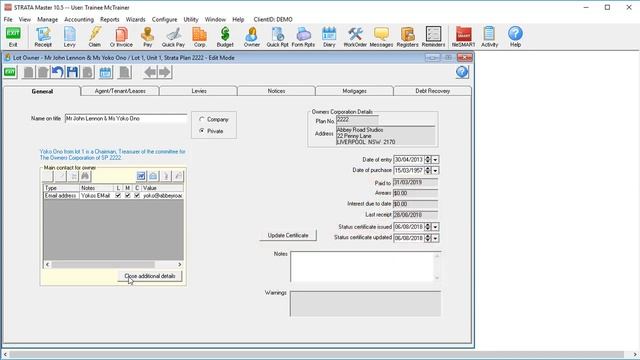Viewport: 640px width, 360px height.
Task: Open the Reminders tool
Action: point(433,37)
